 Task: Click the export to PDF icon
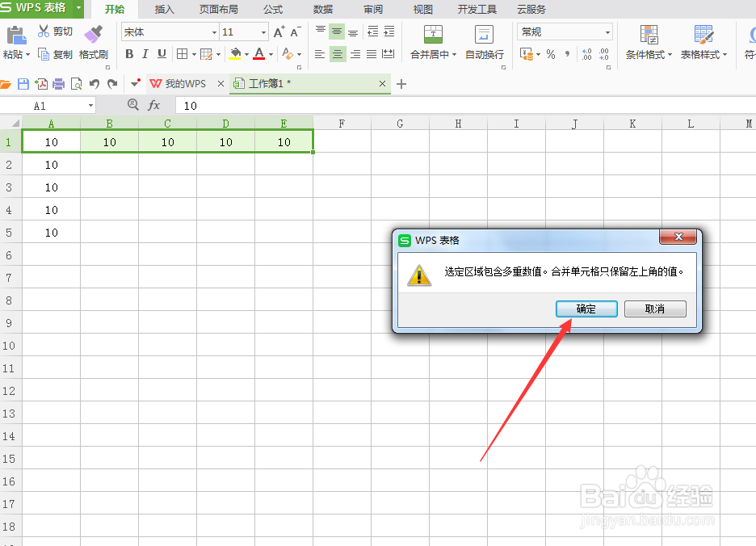42,83
